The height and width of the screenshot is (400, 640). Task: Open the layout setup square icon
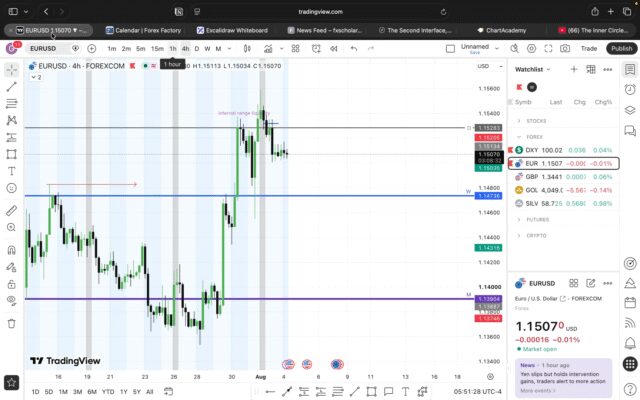tap(450, 49)
